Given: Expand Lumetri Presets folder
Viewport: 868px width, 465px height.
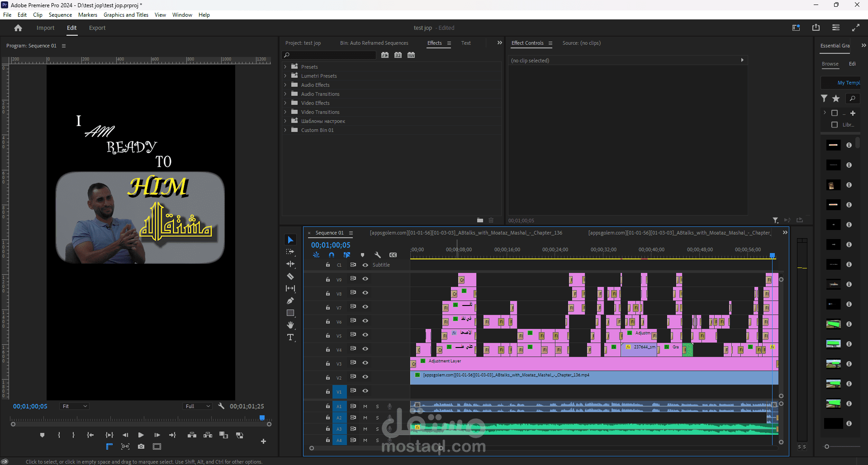Looking at the screenshot, I should point(285,75).
